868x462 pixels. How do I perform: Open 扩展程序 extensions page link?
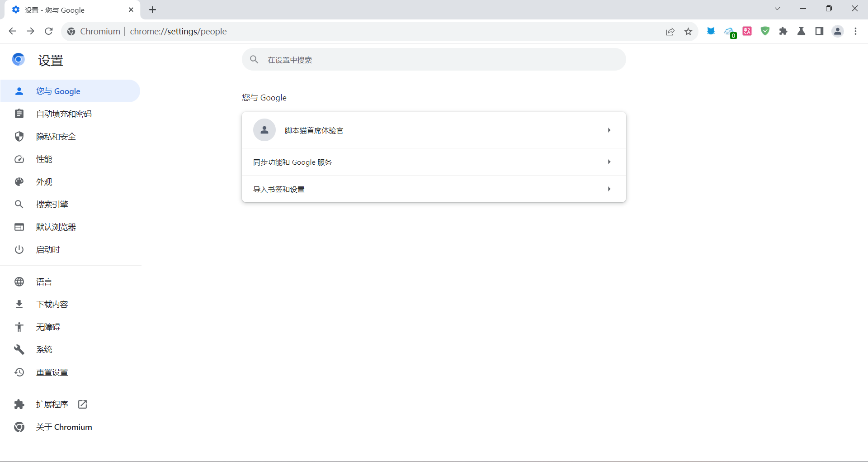70,404
